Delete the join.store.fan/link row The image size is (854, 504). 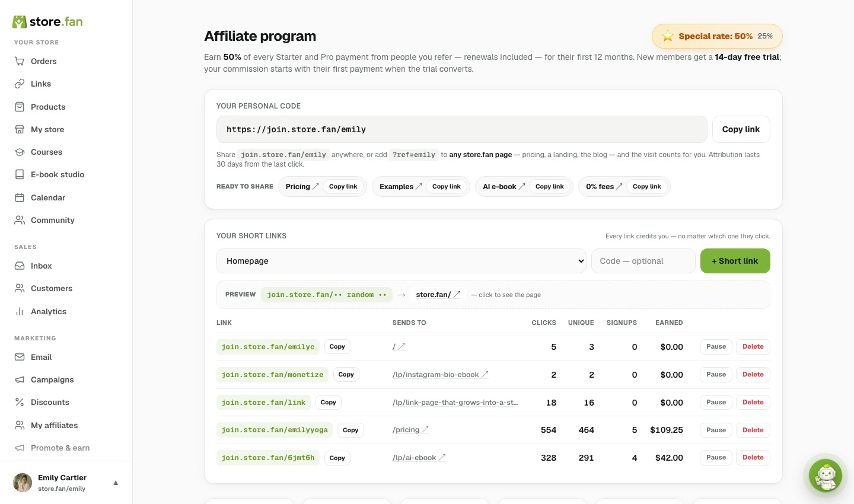tap(753, 402)
